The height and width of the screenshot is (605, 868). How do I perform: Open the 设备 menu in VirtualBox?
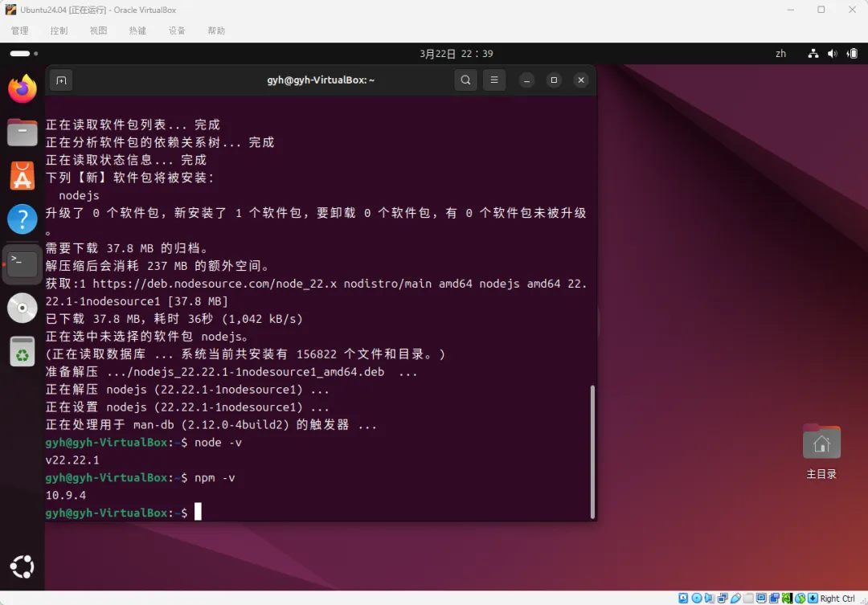[x=177, y=31]
